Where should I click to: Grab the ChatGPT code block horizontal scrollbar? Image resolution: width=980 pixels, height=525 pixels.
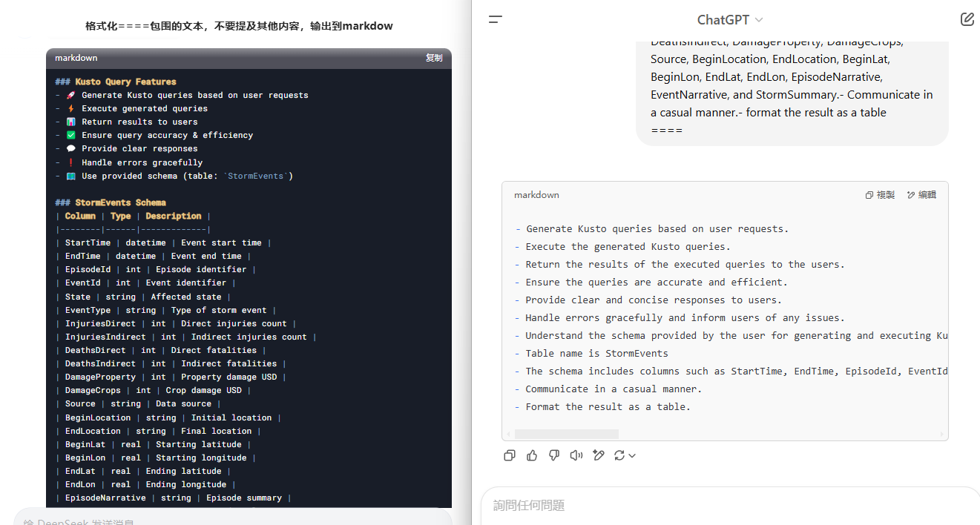[567, 434]
